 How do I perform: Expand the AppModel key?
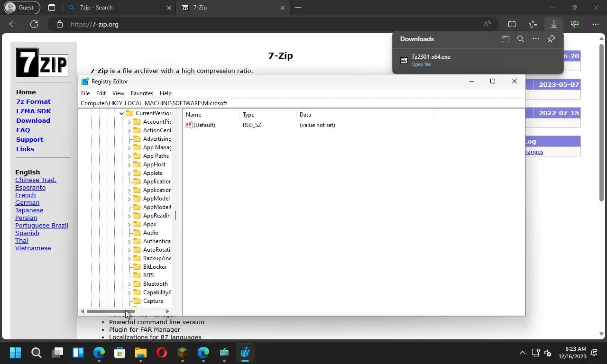pos(129,199)
